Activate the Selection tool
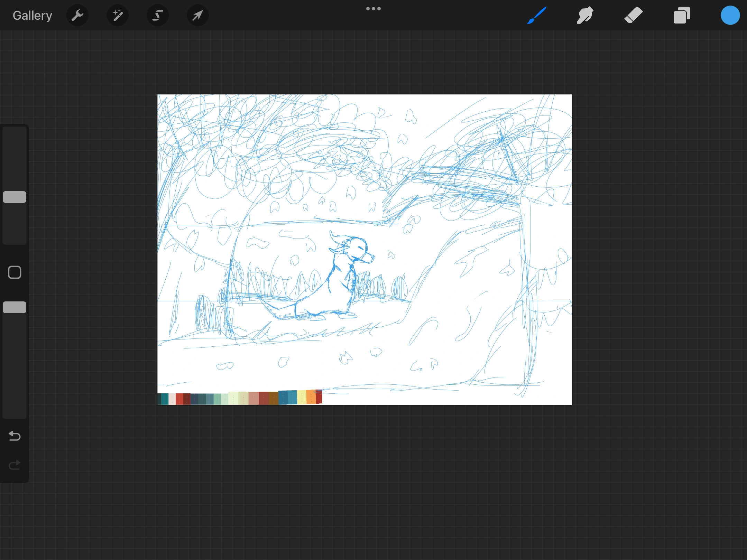 (x=158, y=15)
